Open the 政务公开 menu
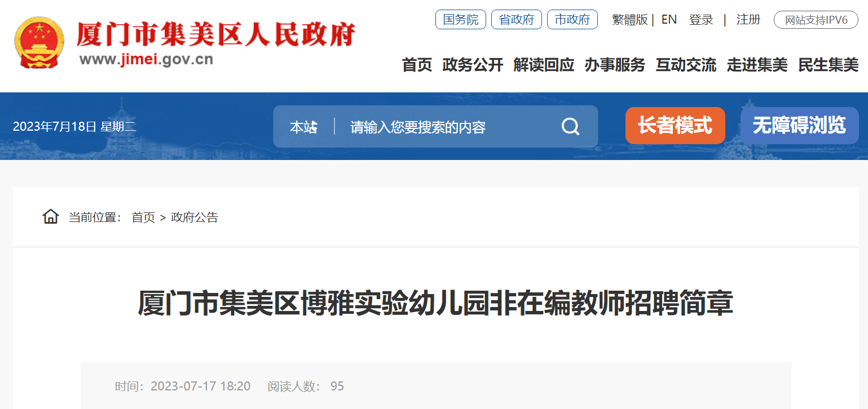 coord(473,65)
